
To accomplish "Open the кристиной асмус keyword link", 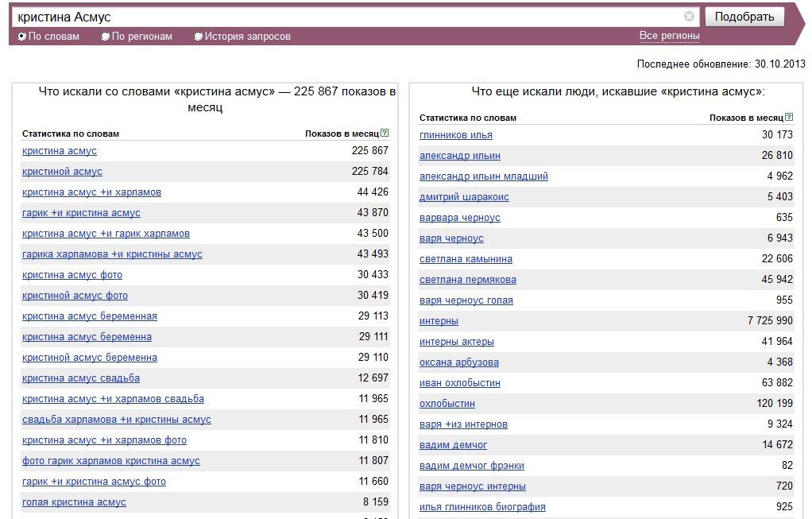I will coord(62,172).
